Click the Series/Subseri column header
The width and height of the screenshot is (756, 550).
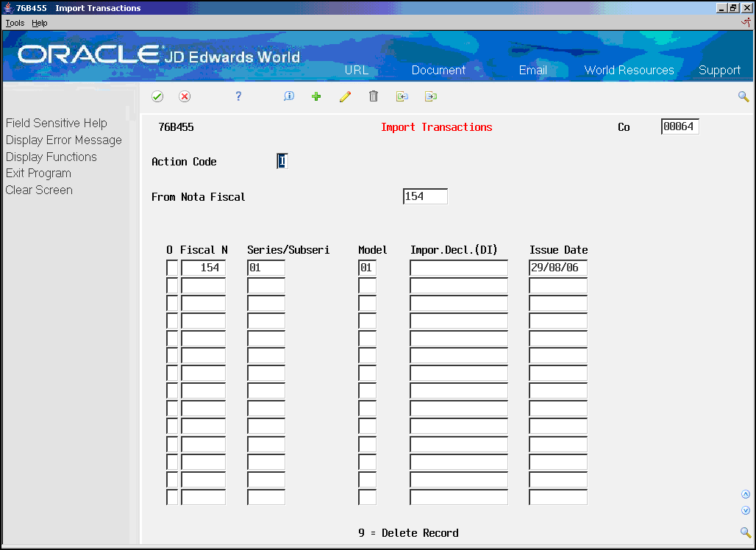(288, 250)
